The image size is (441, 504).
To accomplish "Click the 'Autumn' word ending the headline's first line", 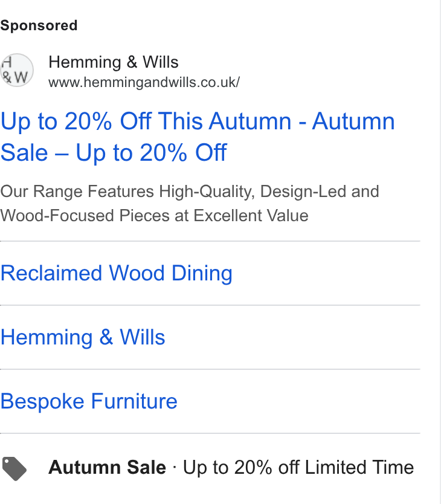I will [x=353, y=121].
